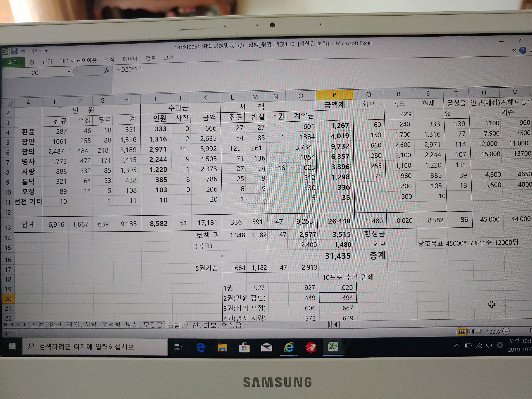
Task: Open the 병사 sheet tab
Action: pyautogui.click(x=132, y=325)
